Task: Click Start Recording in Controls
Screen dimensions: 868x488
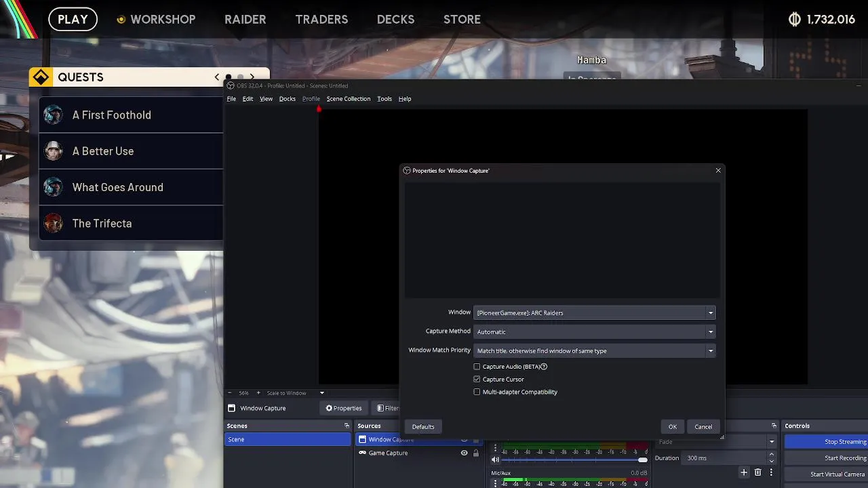Action: pos(827,458)
